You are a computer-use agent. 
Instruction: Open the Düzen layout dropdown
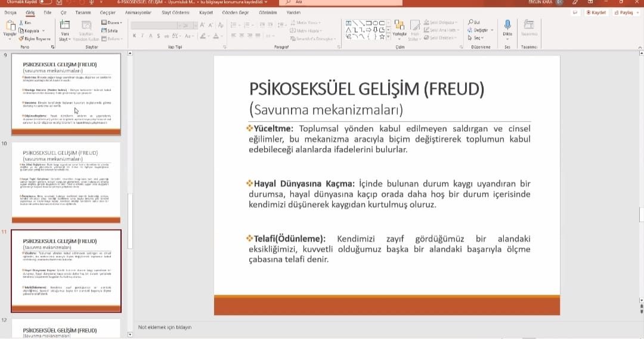pyautogui.click(x=112, y=23)
